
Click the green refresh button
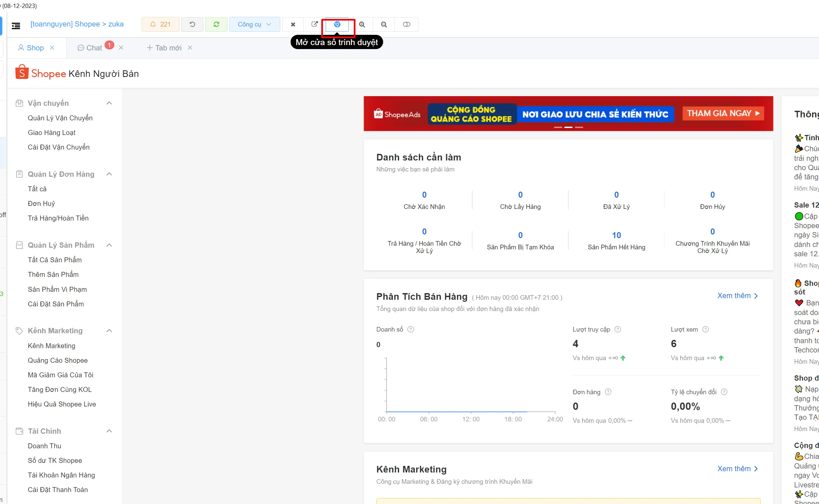point(216,24)
